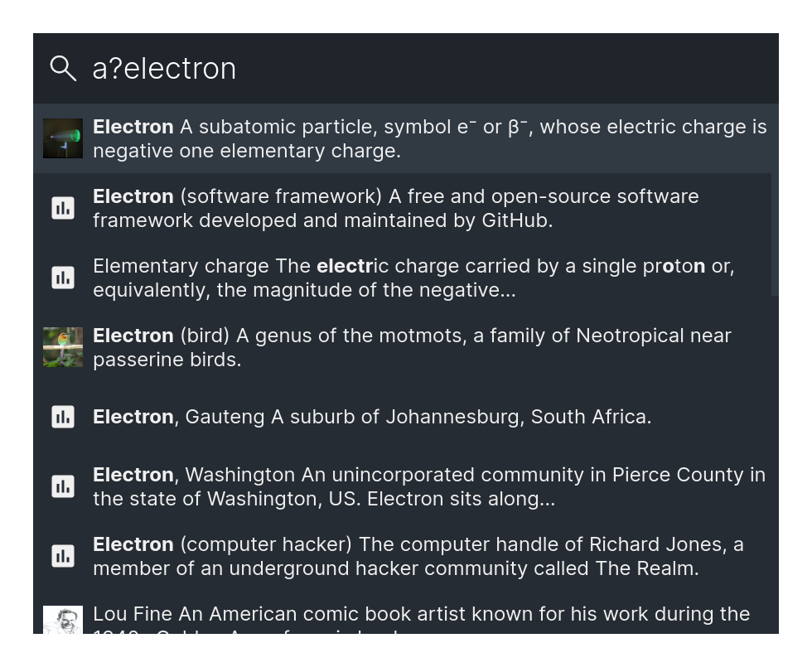
Task: Open the Electron subatomic particle thumbnail
Action: coord(63,138)
